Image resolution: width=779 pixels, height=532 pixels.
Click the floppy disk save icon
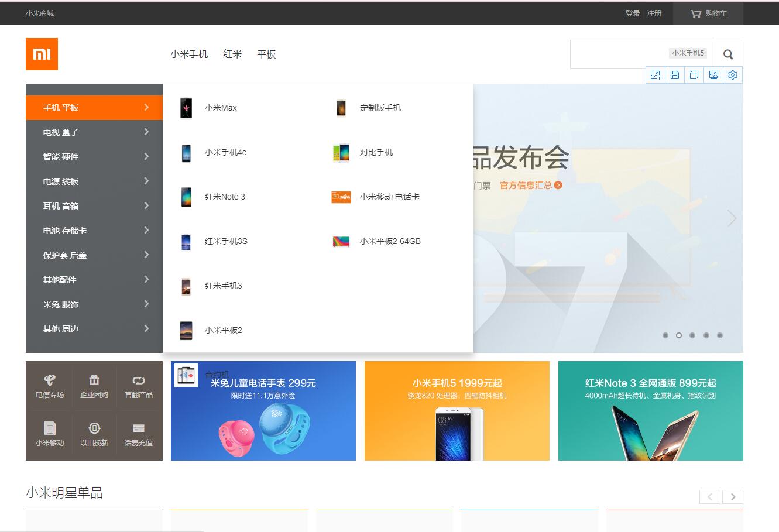point(675,75)
